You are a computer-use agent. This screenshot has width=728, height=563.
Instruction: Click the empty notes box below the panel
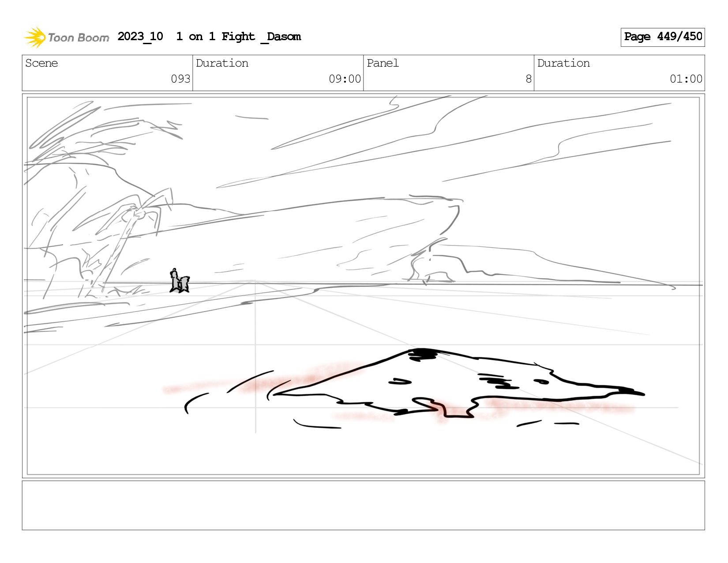tap(363, 505)
